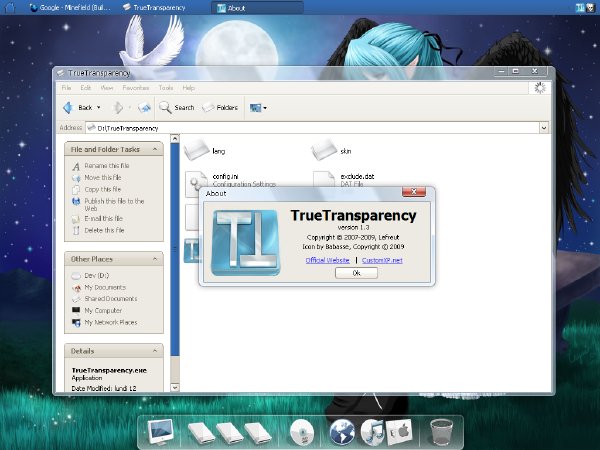Viewport: 600px width, 450px height.
Task: Open the Apple logo dock icon
Action: pyautogui.click(x=399, y=432)
